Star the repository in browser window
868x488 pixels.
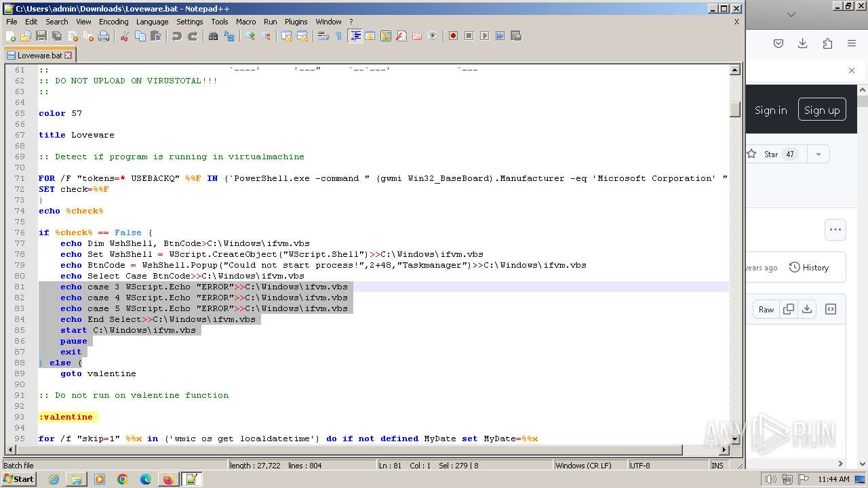coord(771,155)
